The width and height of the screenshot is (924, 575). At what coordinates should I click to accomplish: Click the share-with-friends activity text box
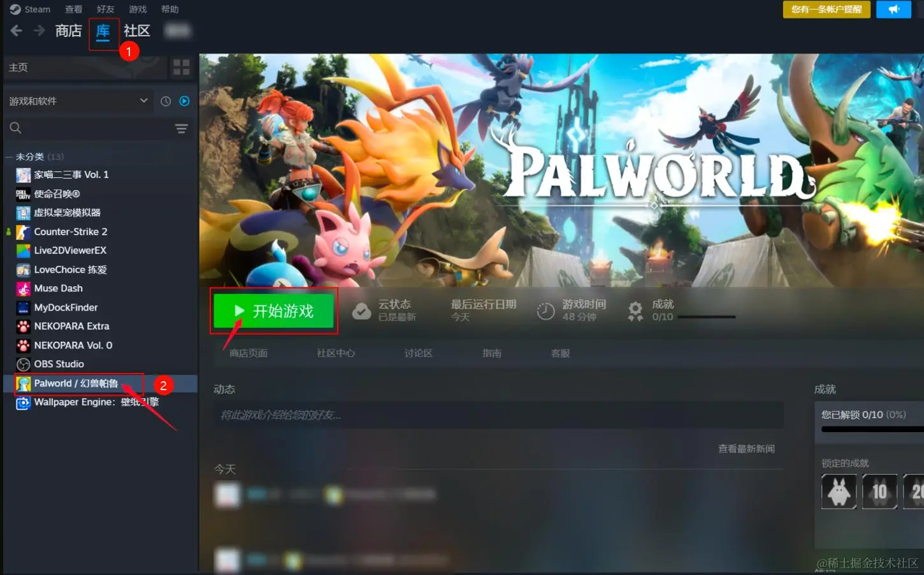click(498, 416)
